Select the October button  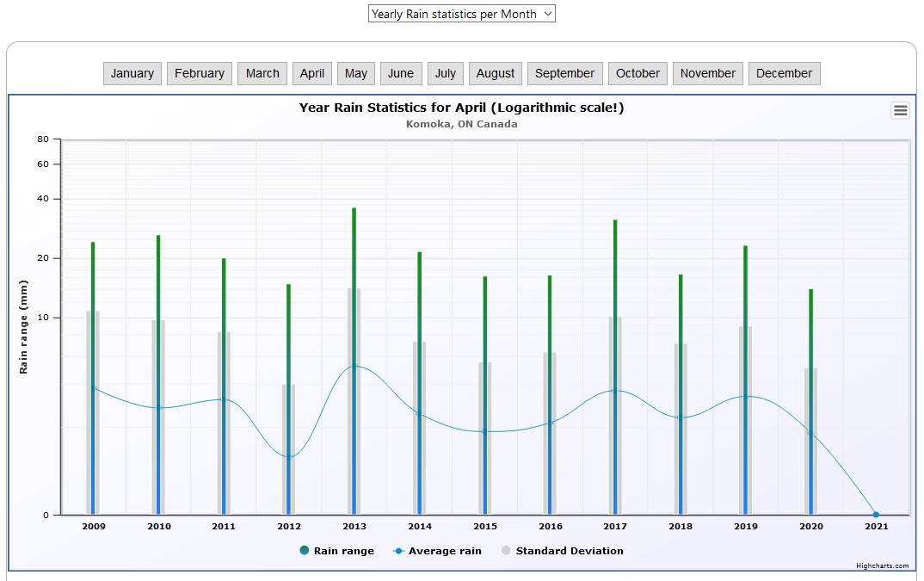click(638, 73)
